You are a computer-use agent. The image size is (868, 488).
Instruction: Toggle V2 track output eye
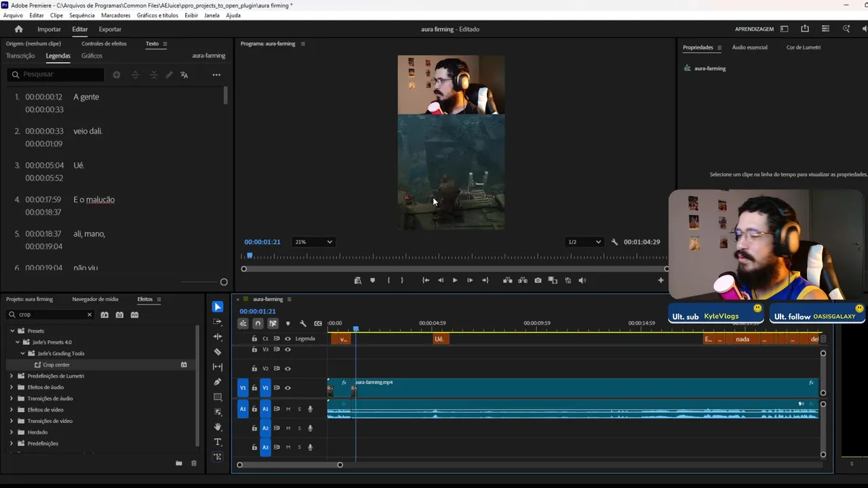[x=288, y=369]
